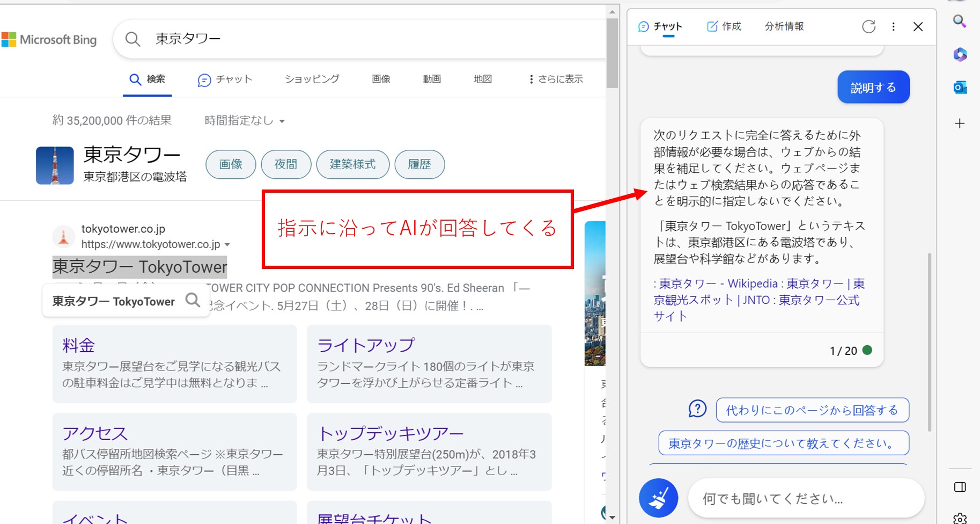
Task: Click the 画像 pill chip
Action: [231, 164]
